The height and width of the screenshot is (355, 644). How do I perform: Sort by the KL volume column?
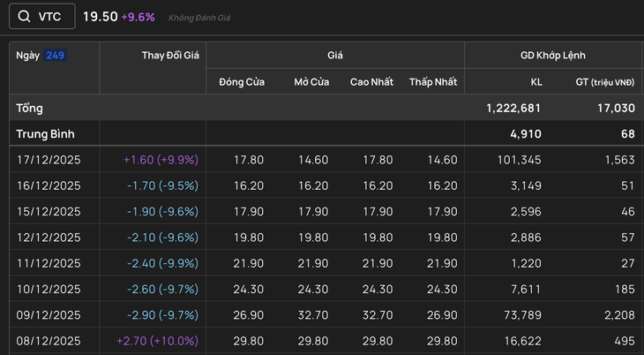click(535, 82)
